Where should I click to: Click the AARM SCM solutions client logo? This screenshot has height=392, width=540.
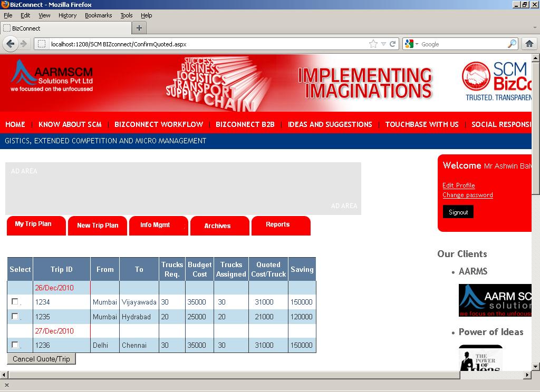[495, 300]
